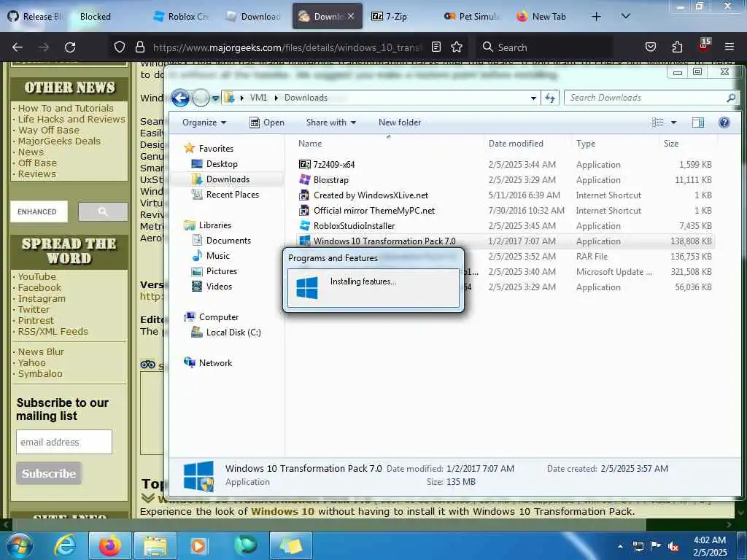
Task: Refresh Explorer Downloads folder
Action: (x=550, y=98)
